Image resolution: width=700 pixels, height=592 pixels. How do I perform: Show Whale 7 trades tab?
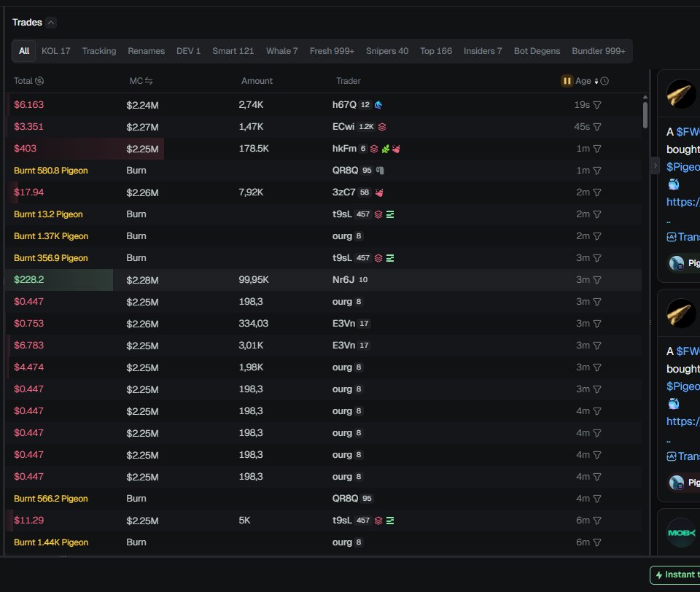click(x=281, y=51)
